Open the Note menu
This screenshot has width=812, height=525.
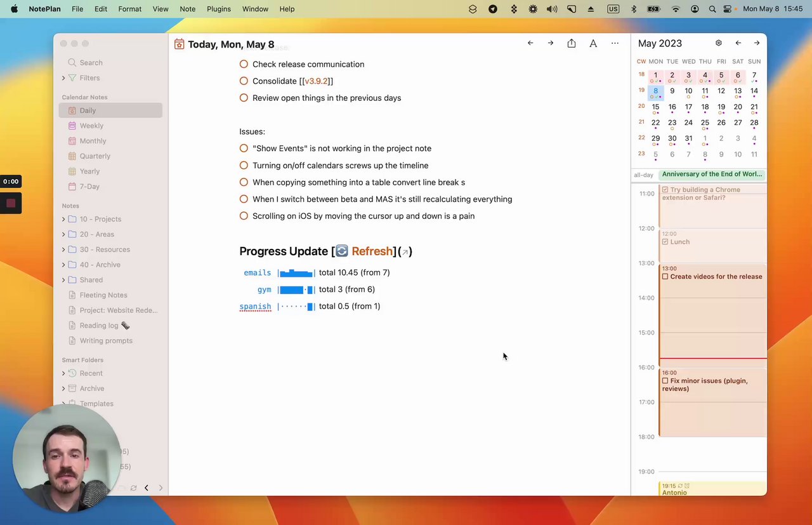[188, 9]
